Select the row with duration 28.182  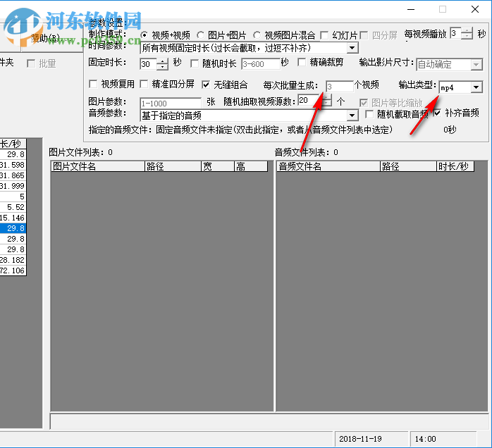(13, 260)
